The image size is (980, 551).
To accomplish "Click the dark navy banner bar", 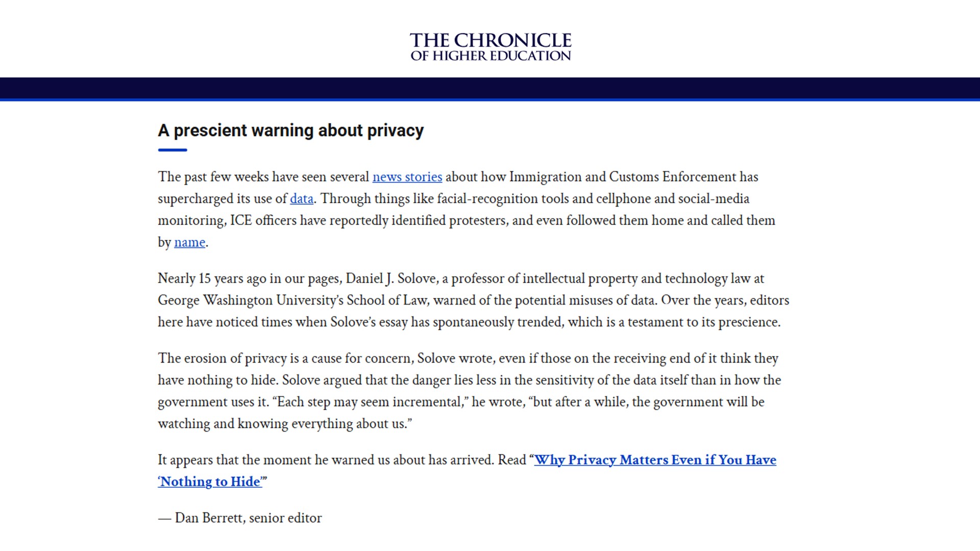I will 490,89.
